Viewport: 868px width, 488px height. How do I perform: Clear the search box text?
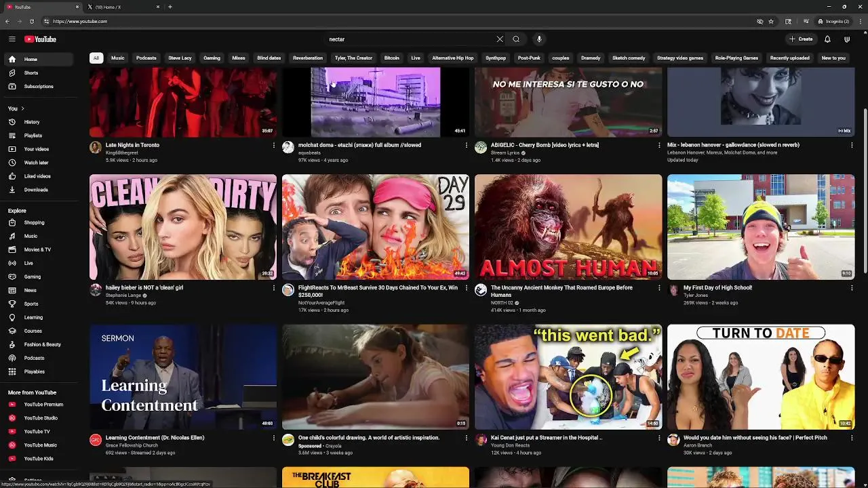tap(500, 39)
